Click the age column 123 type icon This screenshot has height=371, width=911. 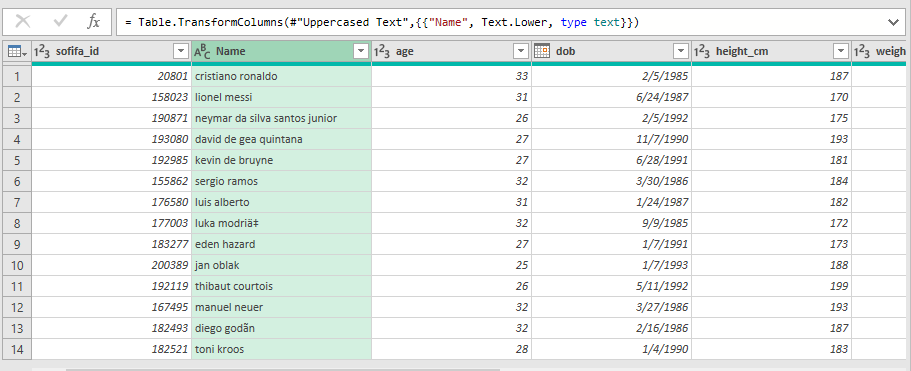(382, 52)
